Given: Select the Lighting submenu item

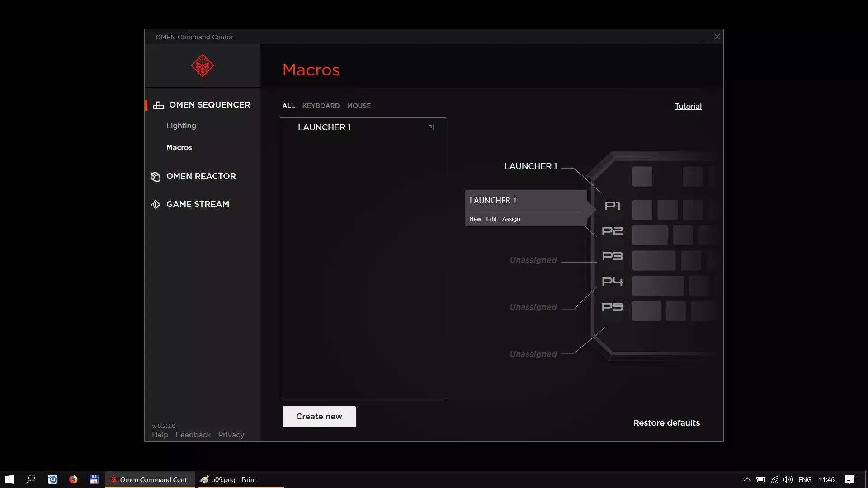Looking at the screenshot, I should point(181,126).
